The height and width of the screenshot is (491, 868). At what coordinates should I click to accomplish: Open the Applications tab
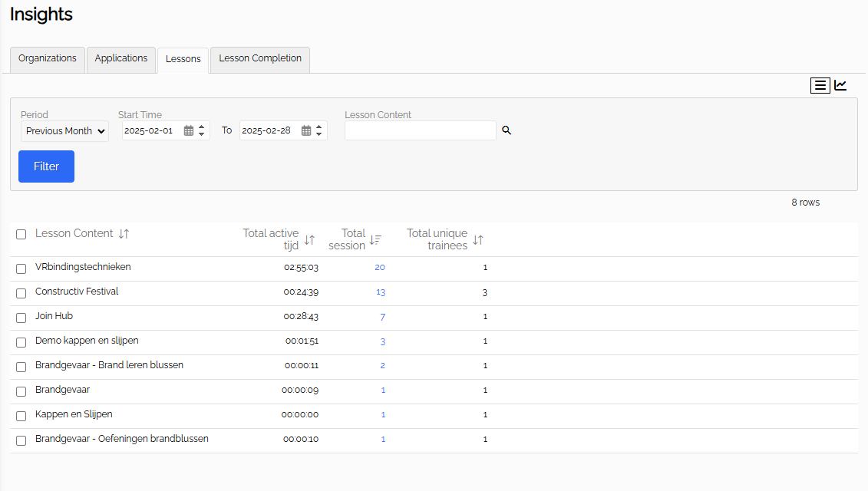tap(121, 58)
